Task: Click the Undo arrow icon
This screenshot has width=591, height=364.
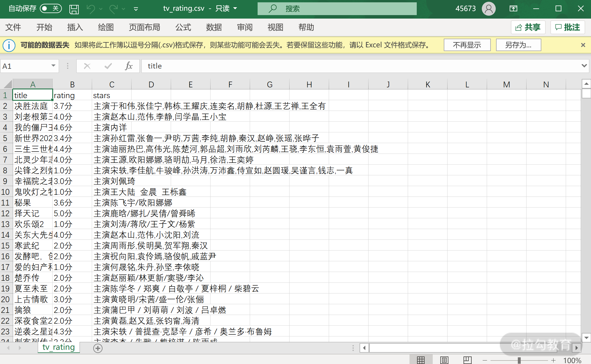Action: point(91,9)
